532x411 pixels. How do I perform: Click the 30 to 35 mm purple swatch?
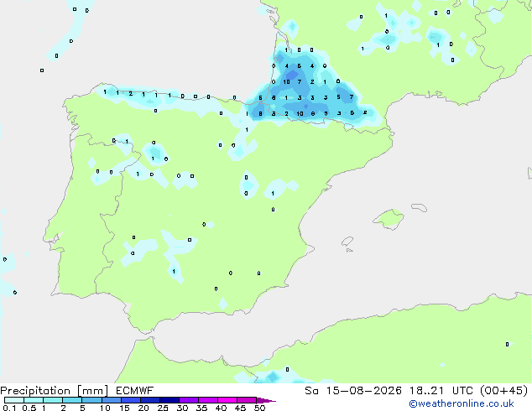click(x=188, y=400)
